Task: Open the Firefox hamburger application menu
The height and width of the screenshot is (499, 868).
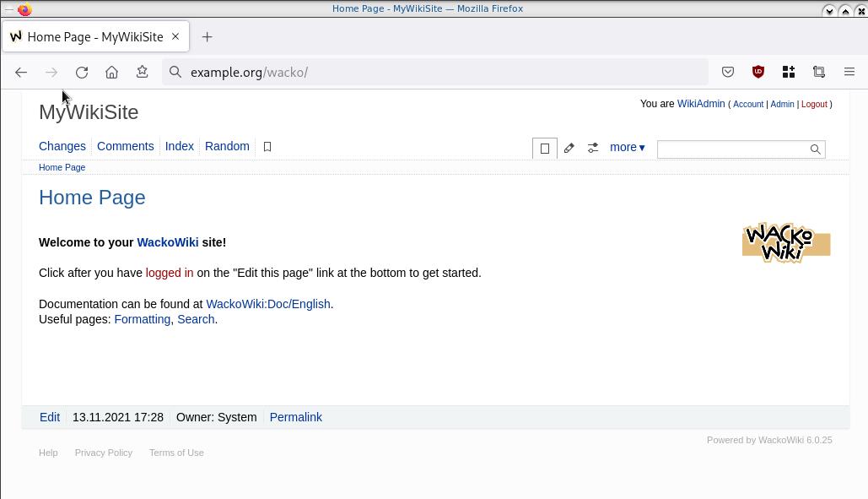Action: click(x=849, y=73)
